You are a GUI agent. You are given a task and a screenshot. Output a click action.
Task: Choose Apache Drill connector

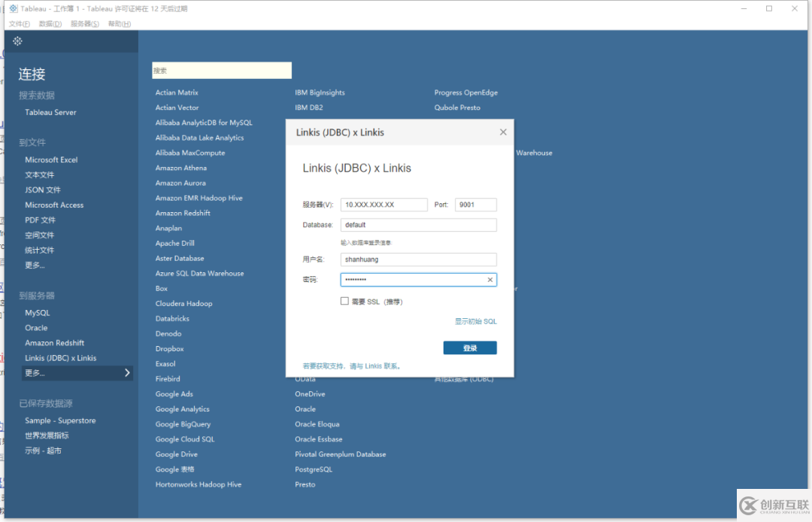tap(175, 244)
